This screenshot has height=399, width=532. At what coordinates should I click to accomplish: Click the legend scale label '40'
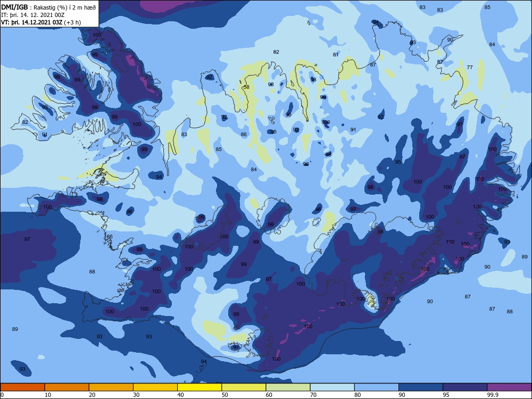(180, 395)
